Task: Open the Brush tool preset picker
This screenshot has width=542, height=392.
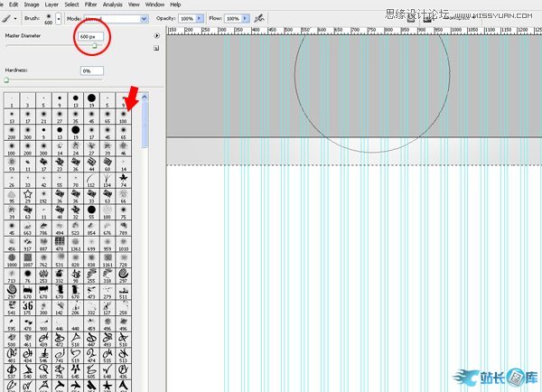Action: click(x=11, y=18)
